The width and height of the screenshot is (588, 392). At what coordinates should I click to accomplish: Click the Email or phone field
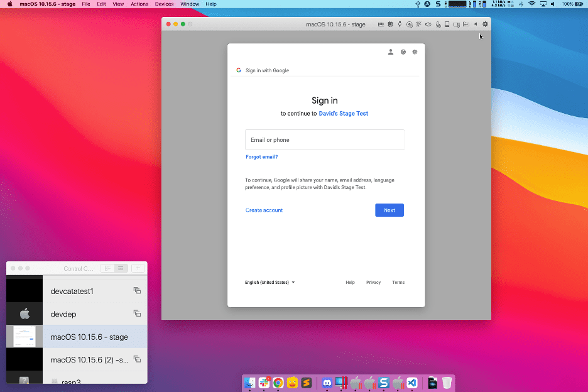pyautogui.click(x=325, y=140)
